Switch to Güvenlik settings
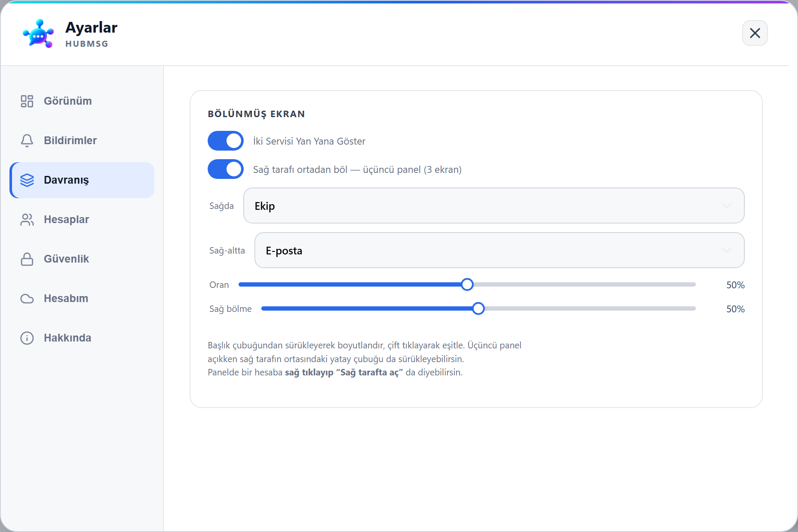 click(x=82, y=259)
